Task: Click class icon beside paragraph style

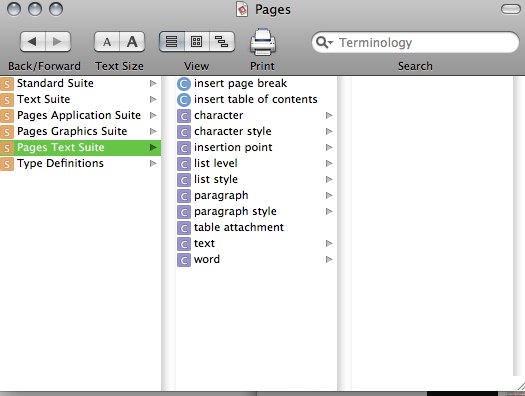Action: (184, 213)
